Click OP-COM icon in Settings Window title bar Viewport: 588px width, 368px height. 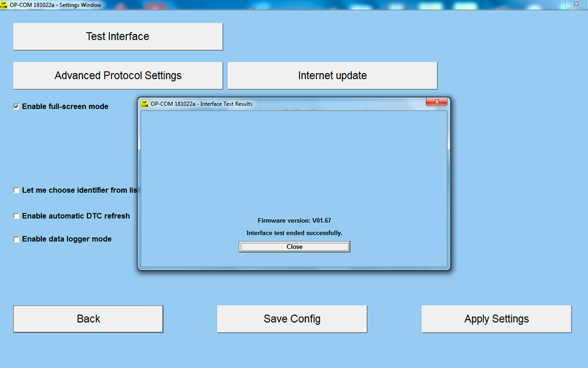click(4, 5)
